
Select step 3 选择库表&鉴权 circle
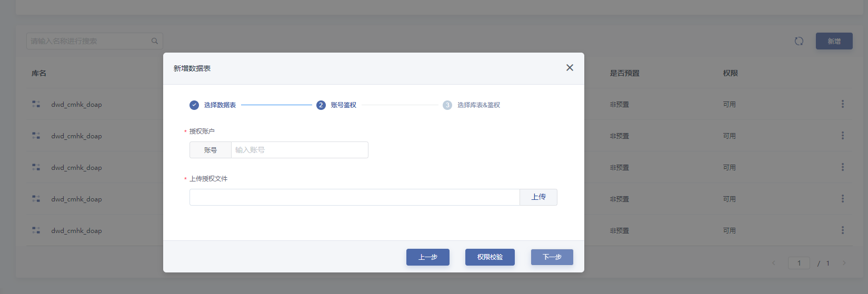(x=447, y=105)
